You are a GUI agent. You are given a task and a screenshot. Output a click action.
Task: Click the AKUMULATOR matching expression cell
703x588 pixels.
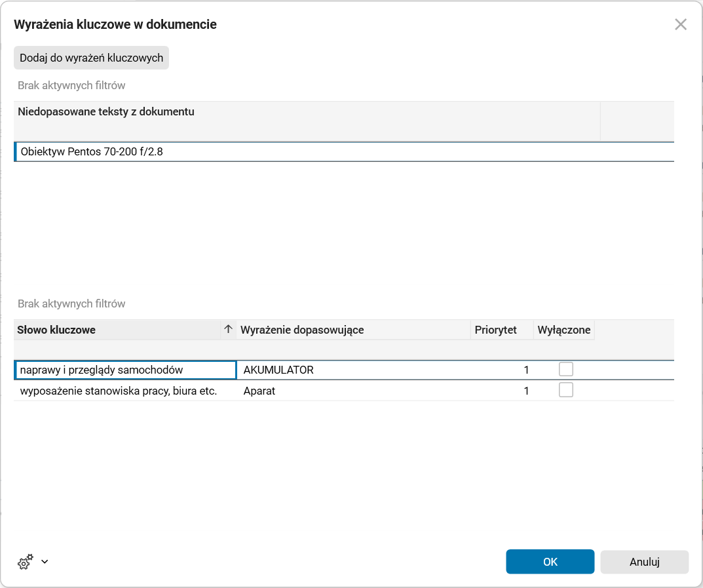(x=278, y=370)
